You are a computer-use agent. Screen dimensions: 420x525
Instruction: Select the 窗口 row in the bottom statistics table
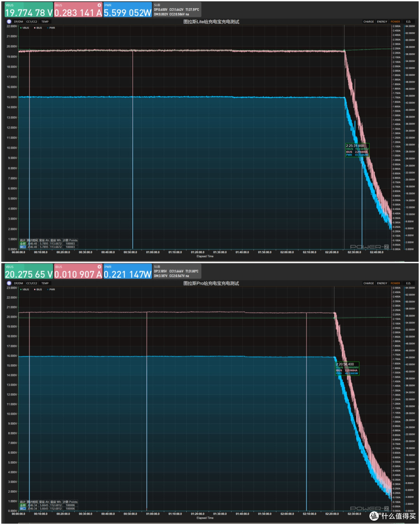pos(49,509)
